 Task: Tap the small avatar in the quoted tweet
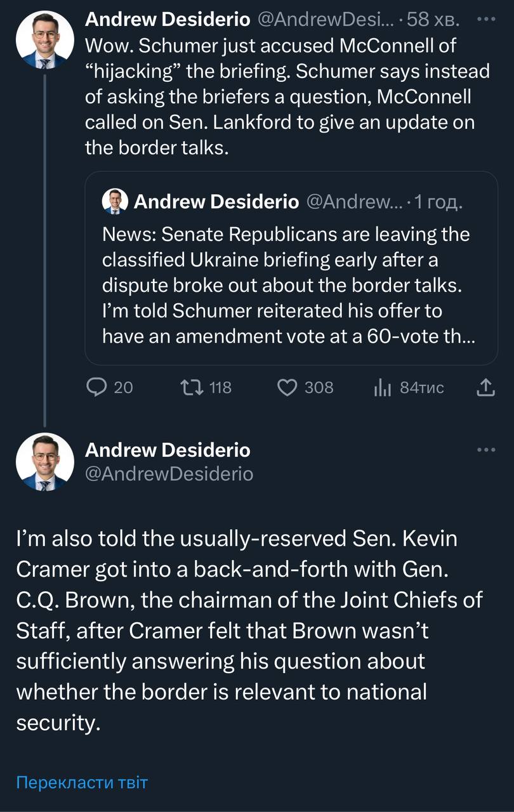point(115,202)
